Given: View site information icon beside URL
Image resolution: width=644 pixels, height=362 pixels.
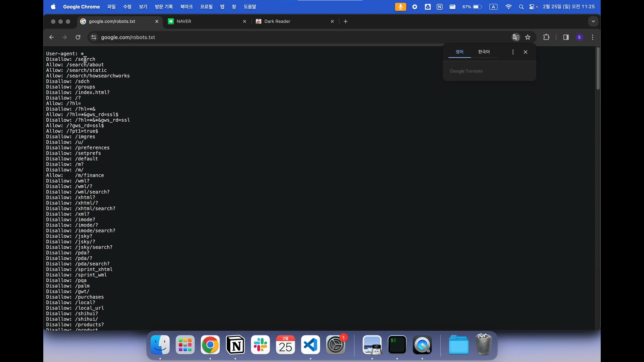Looking at the screenshot, I should [x=94, y=37].
